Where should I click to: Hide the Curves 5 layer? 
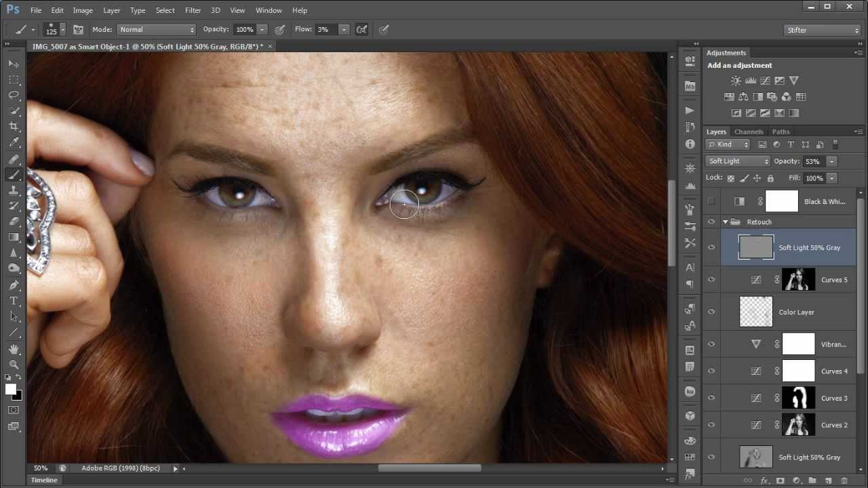711,280
